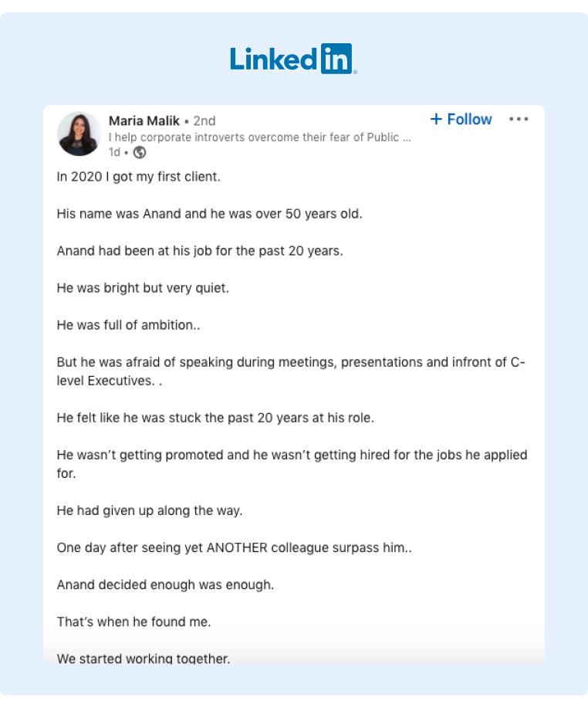This screenshot has width=588, height=708.
Task: Click the 2nd degree connection badge
Action: point(204,121)
